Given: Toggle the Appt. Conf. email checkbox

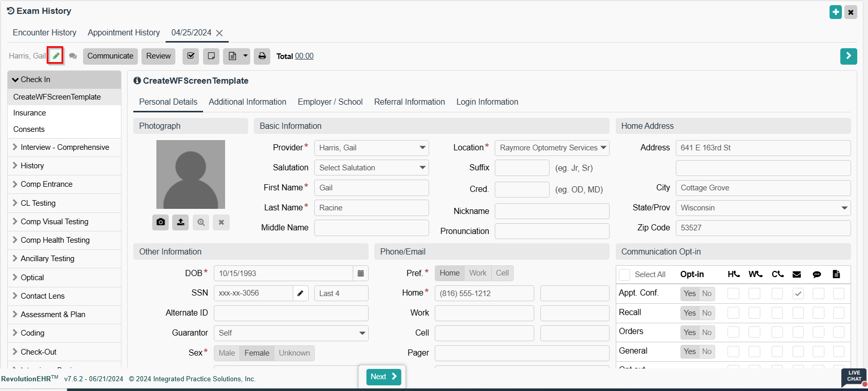Looking at the screenshot, I should pyautogui.click(x=798, y=294).
